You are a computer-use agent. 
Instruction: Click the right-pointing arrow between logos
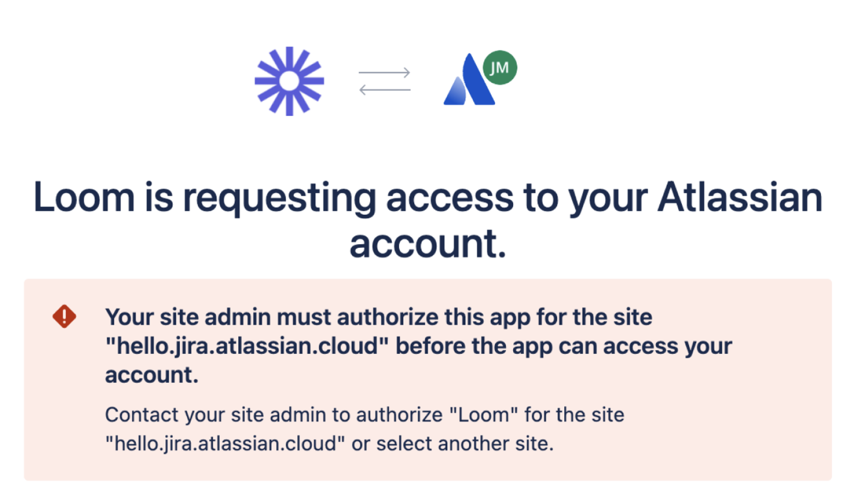(x=385, y=73)
